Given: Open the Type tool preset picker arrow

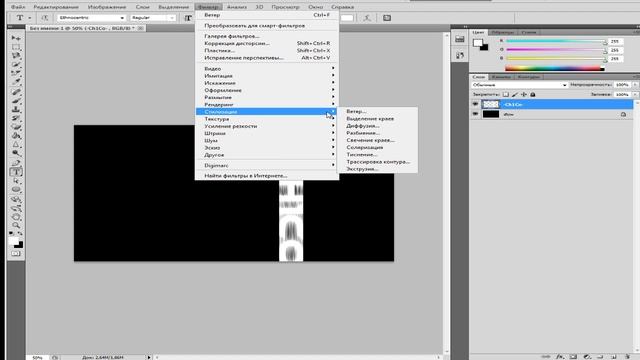Looking at the screenshot, I should click(x=29, y=18).
